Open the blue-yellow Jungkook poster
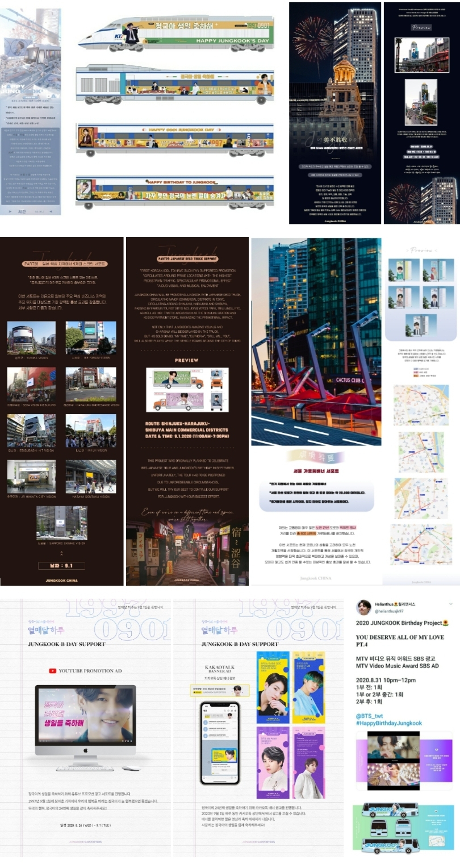Image resolution: width=460 pixels, height=868 pixels. (x=272, y=687)
